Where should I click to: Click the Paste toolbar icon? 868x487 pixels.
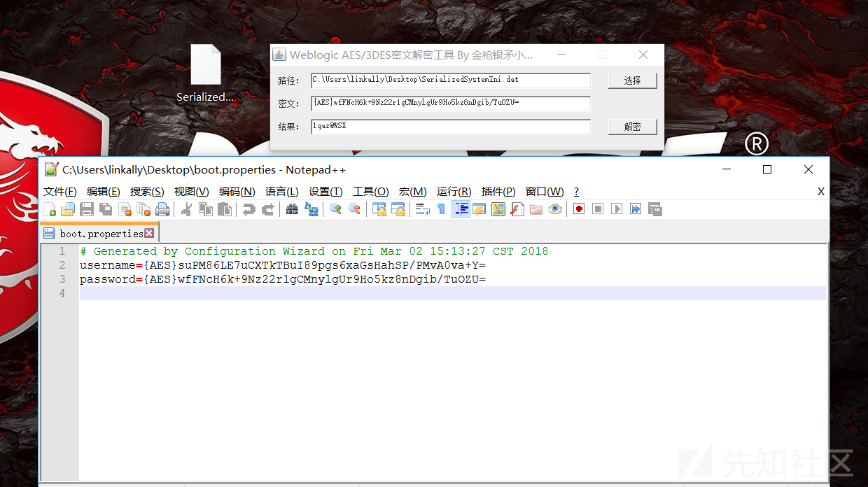[225, 209]
